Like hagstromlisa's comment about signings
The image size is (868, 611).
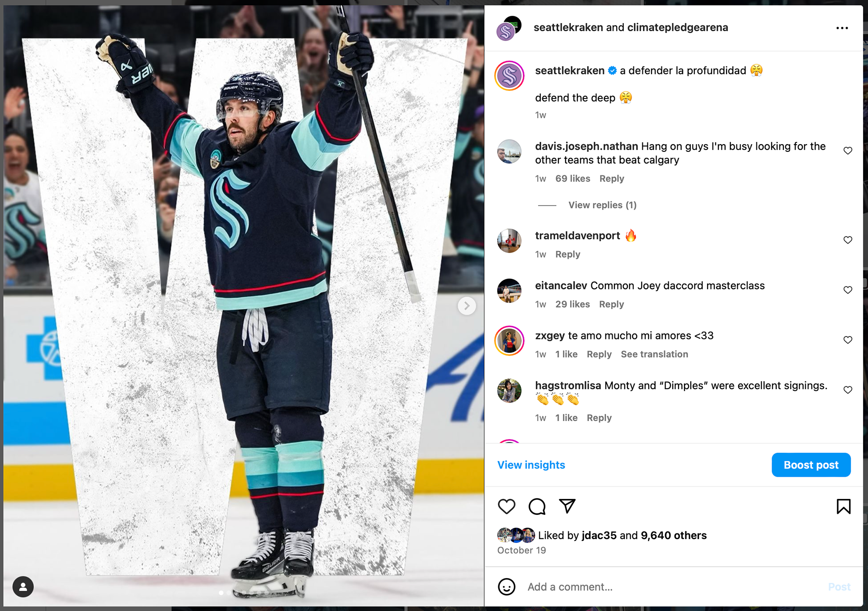pyautogui.click(x=848, y=390)
